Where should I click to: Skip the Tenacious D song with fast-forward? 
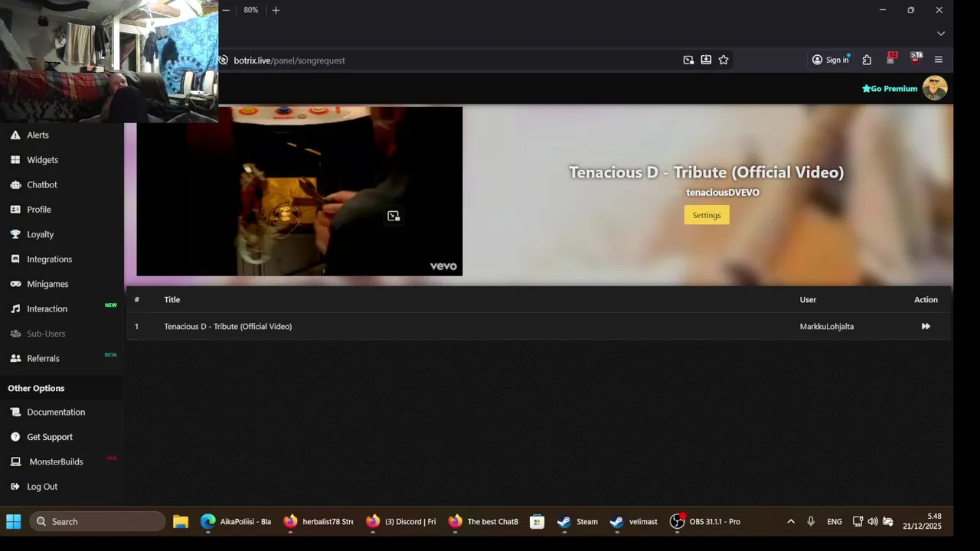[926, 326]
